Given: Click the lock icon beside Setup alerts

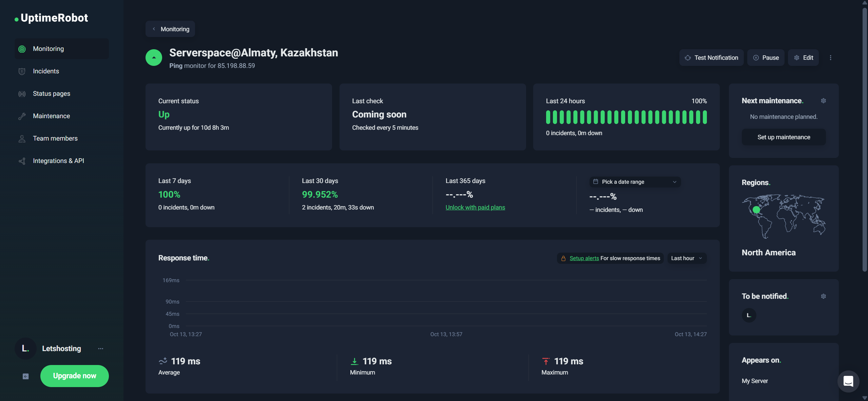Looking at the screenshot, I should point(563,258).
